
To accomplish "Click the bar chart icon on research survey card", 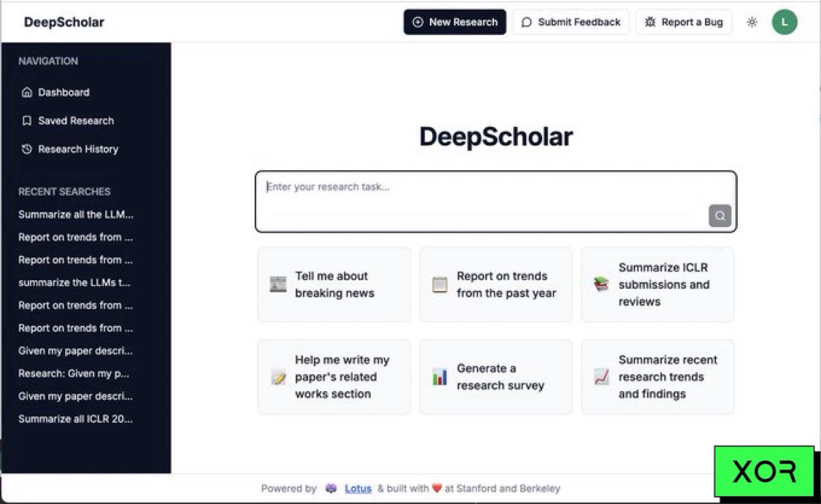I will click(439, 377).
